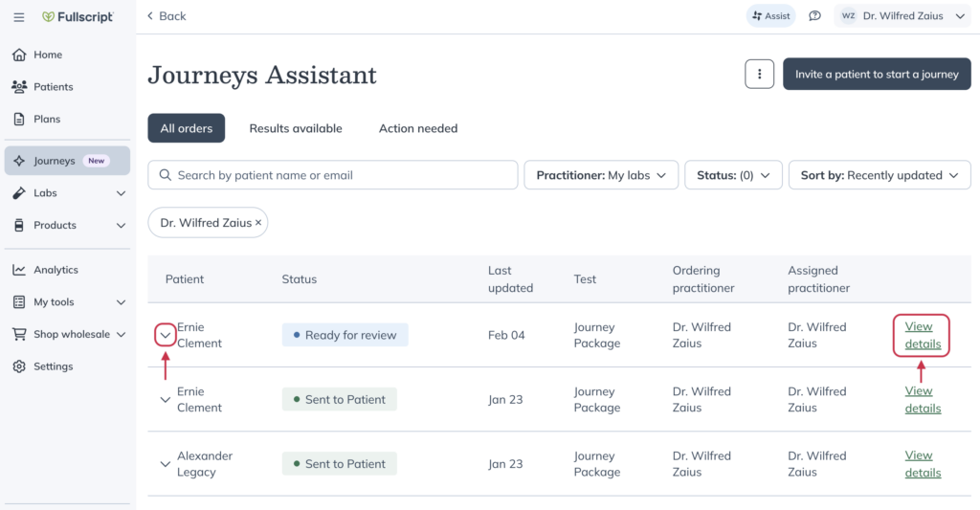Open the Sort by Recently updated dropdown
This screenshot has height=510, width=980.
pos(880,175)
